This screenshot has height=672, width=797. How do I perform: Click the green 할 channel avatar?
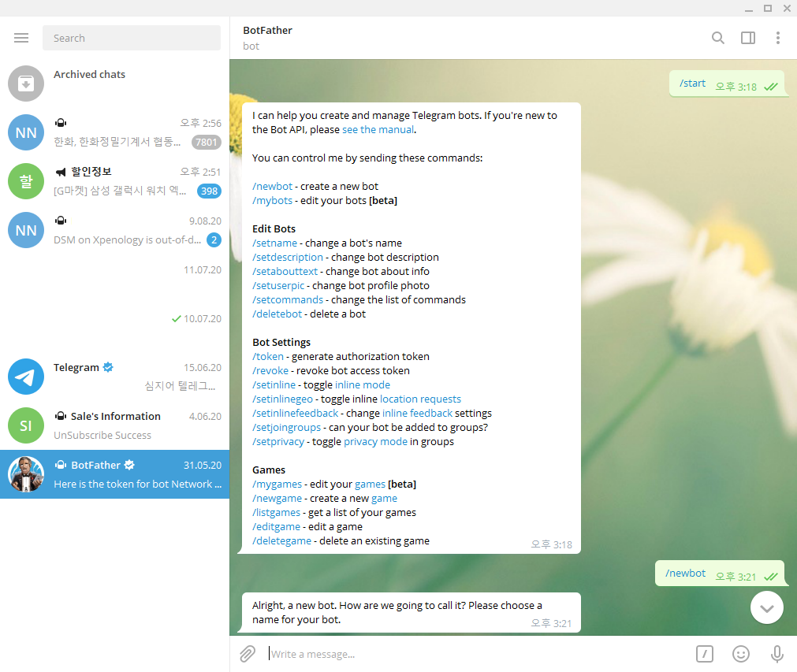click(26, 181)
